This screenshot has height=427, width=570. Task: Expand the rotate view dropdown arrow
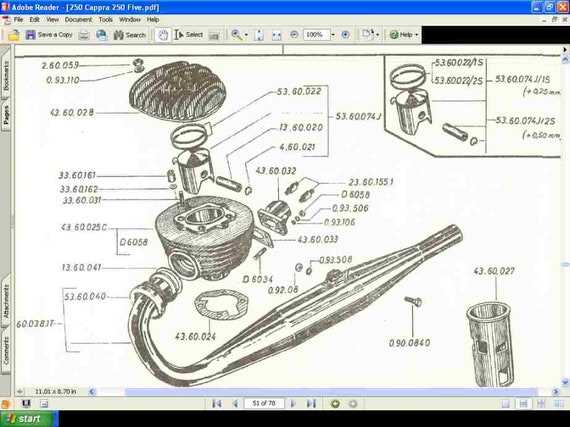tap(378, 35)
